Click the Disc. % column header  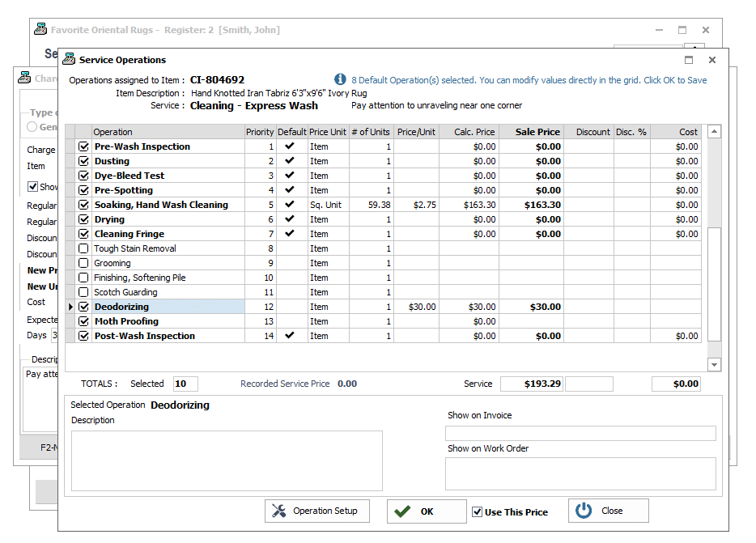(x=631, y=132)
